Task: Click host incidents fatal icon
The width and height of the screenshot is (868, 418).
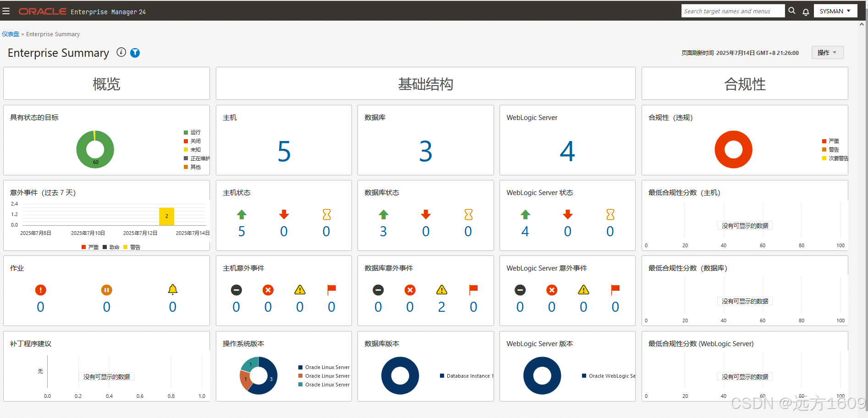Action: 236,290
